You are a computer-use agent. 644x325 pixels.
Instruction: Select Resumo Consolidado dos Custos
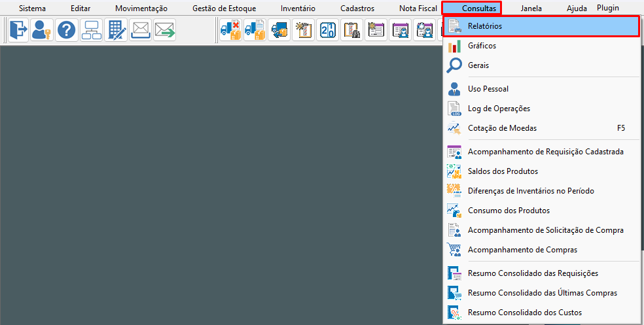pyautogui.click(x=541, y=313)
